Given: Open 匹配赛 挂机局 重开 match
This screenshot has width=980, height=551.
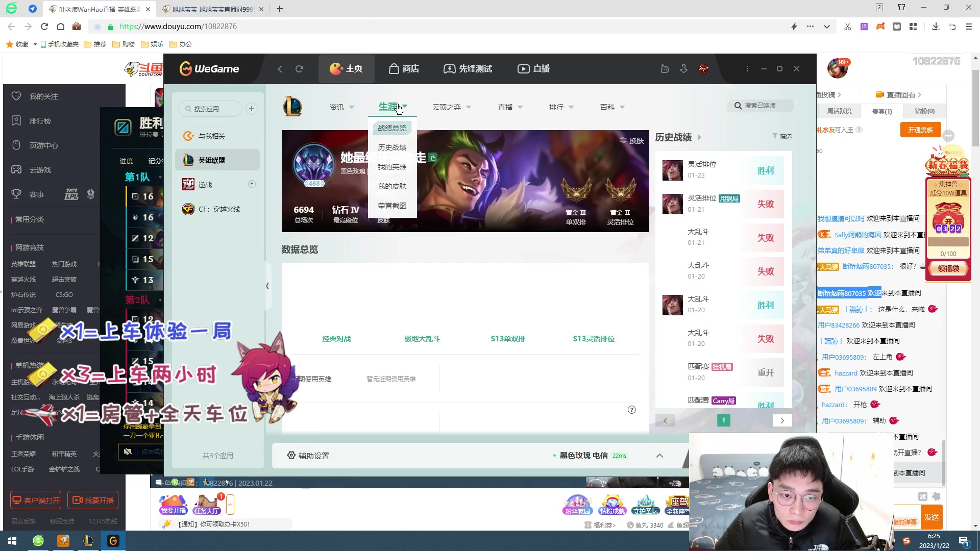Looking at the screenshot, I should pyautogui.click(x=723, y=372).
